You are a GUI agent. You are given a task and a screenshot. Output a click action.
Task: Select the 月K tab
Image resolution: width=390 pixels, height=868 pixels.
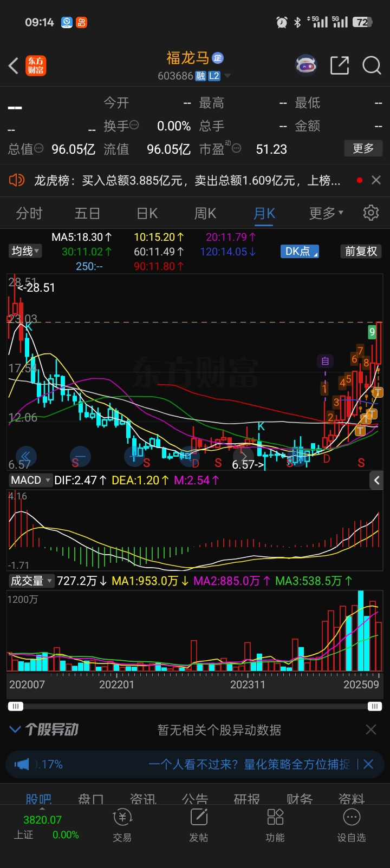(x=264, y=213)
